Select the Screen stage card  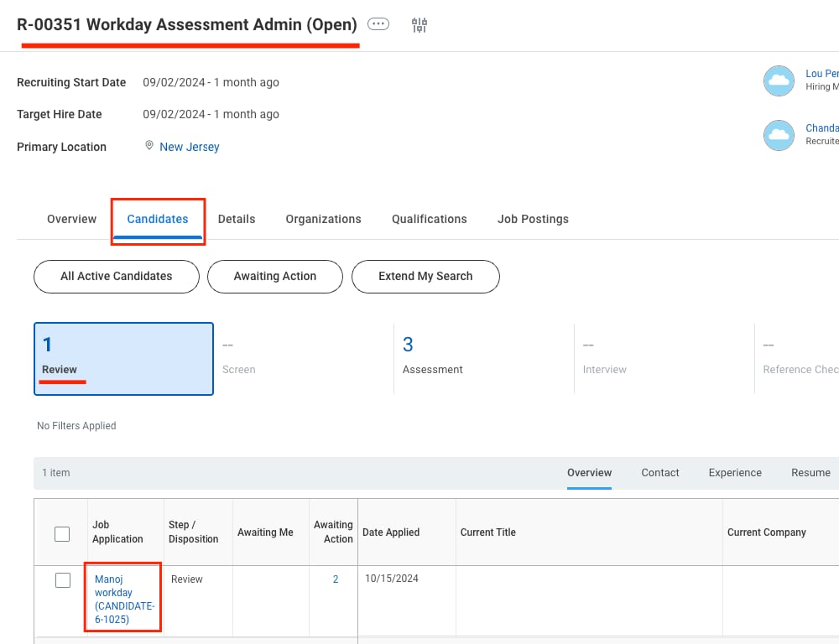click(304, 359)
